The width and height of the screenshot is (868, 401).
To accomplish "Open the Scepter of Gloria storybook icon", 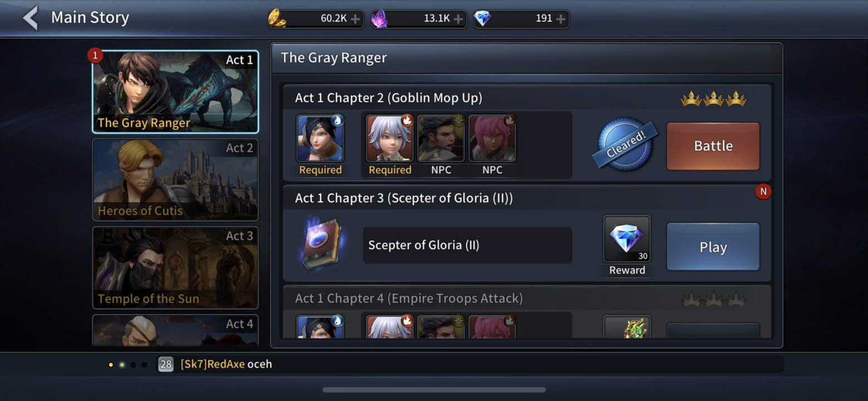I will click(x=322, y=244).
